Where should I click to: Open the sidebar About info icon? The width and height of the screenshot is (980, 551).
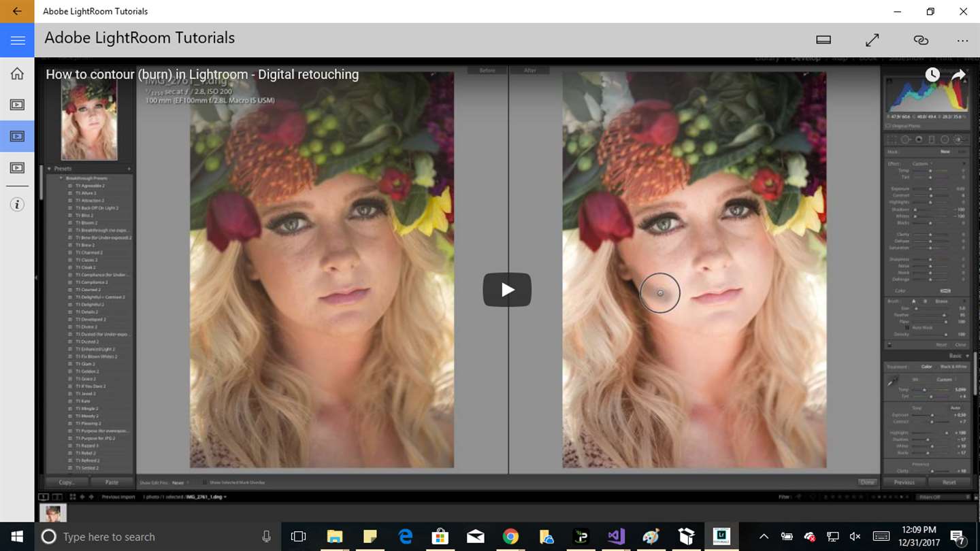point(17,205)
